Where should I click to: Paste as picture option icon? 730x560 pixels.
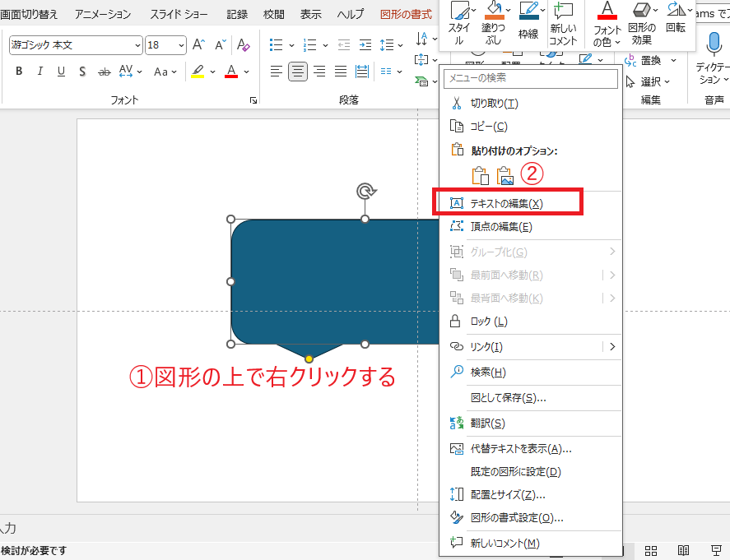(504, 176)
